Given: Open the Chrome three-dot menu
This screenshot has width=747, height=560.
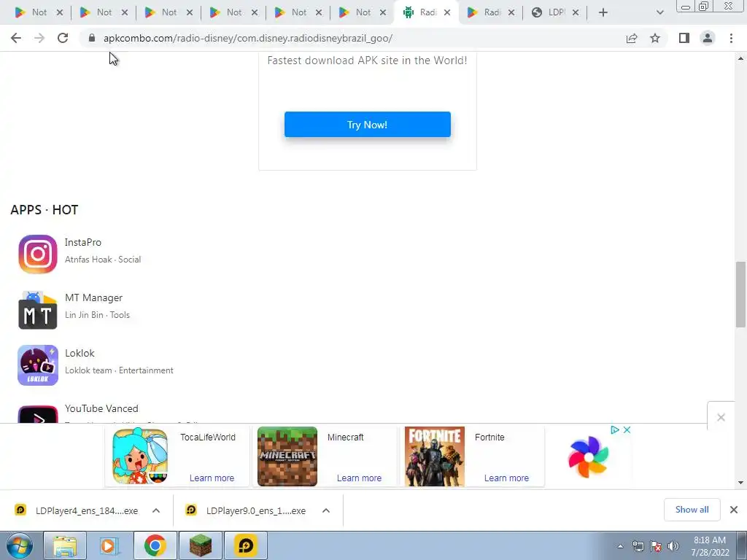Looking at the screenshot, I should 731,38.
